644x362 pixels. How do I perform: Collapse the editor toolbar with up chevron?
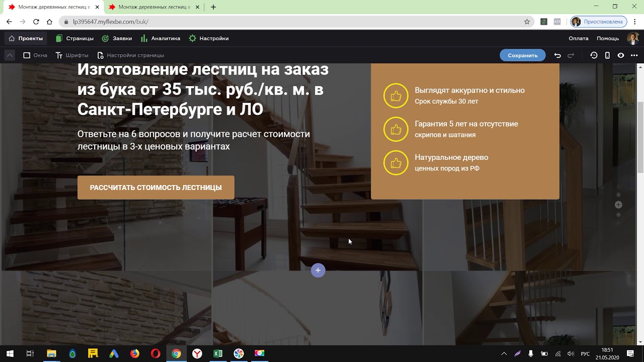coord(9,55)
